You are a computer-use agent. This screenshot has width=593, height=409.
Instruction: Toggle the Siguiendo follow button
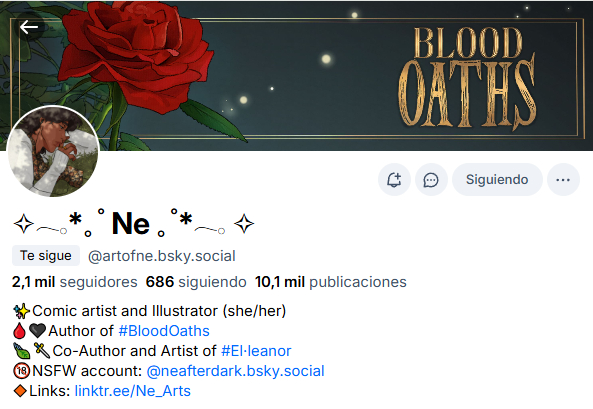[497, 179]
